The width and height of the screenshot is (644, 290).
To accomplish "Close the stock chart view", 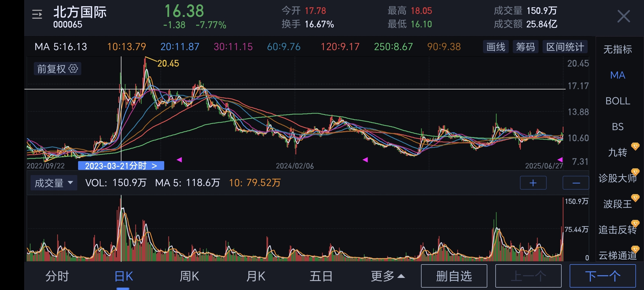I will click(x=623, y=16).
